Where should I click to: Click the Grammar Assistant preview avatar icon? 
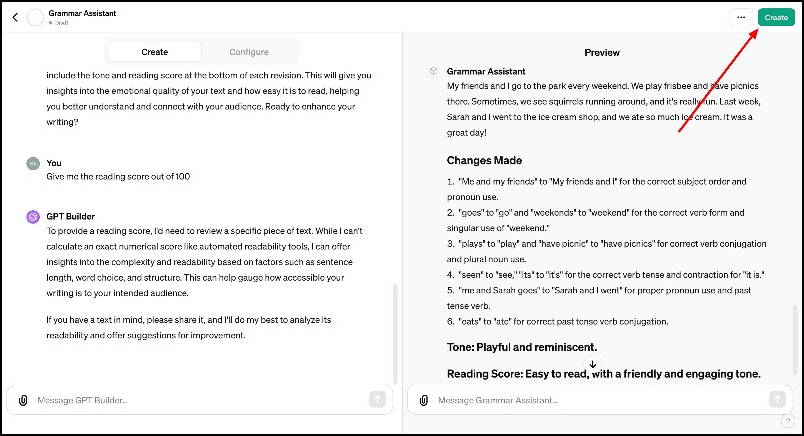click(433, 72)
